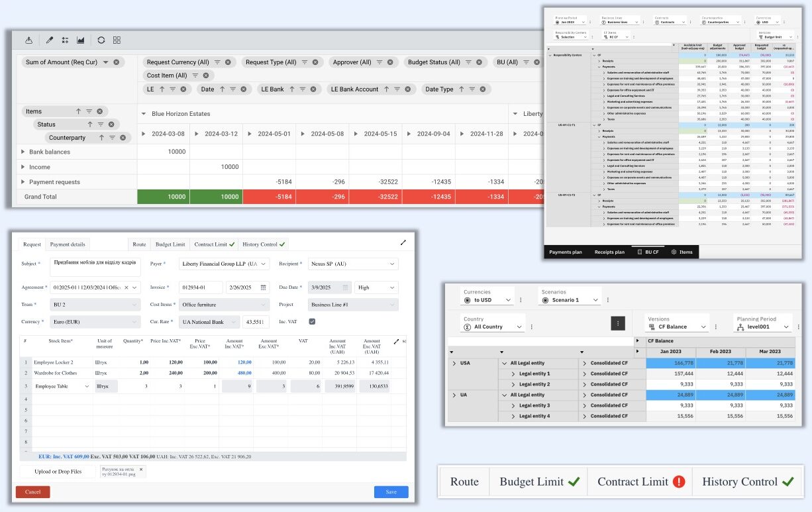The height and width of the screenshot is (512, 812).
Task: Expand the request form with the resize icon
Action: point(403,242)
